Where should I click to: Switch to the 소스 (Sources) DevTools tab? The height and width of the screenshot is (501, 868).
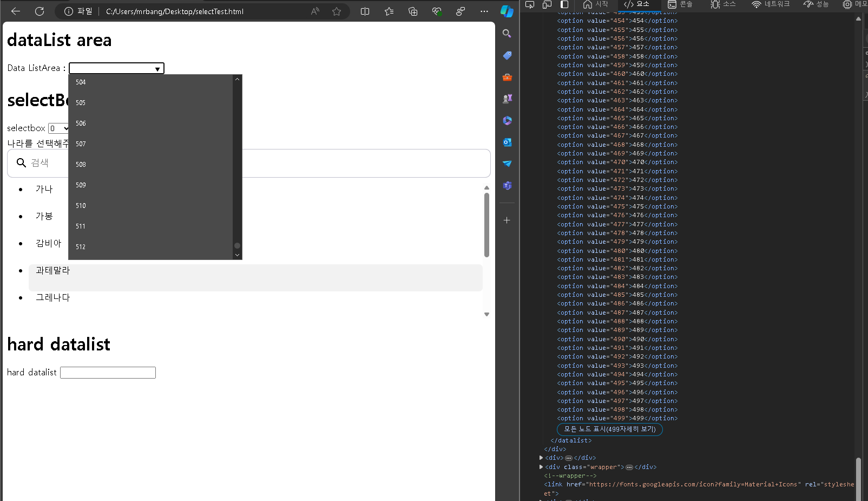pyautogui.click(x=723, y=4)
